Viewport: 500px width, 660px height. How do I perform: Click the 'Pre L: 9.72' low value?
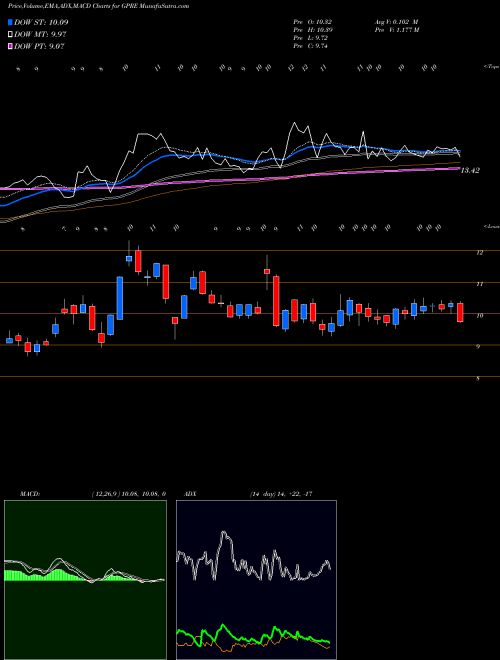pyautogui.click(x=310, y=38)
